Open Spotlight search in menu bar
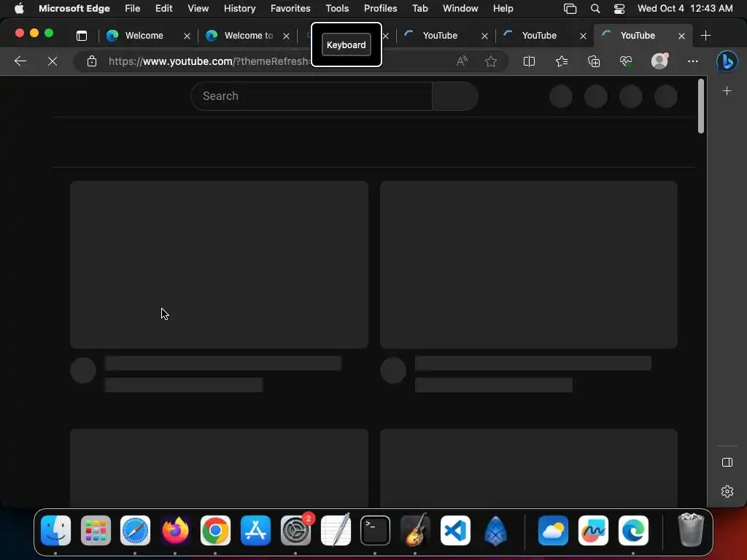This screenshot has height=560, width=747. 595,8
